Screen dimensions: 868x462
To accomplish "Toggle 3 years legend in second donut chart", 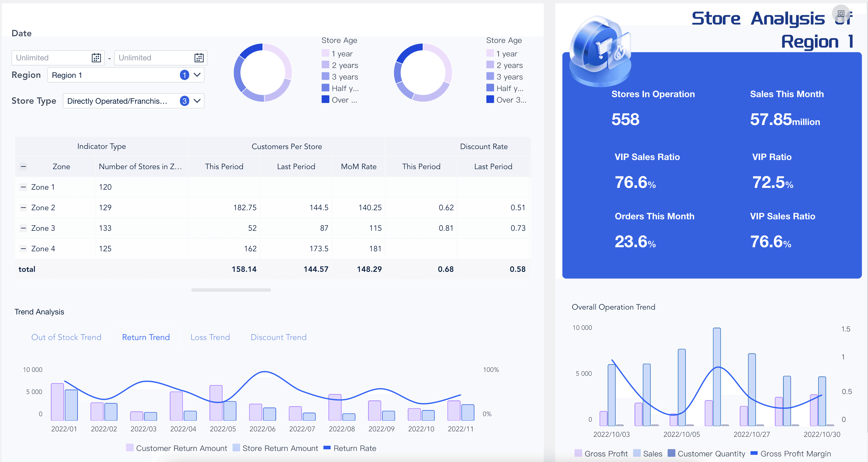I will [x=505, y=77].
